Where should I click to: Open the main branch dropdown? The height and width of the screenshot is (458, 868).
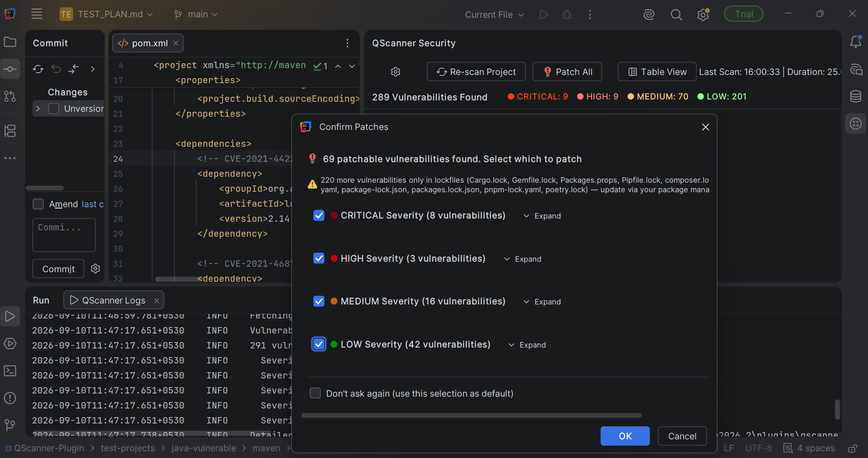pyautogui.click(x=196, y=15)
